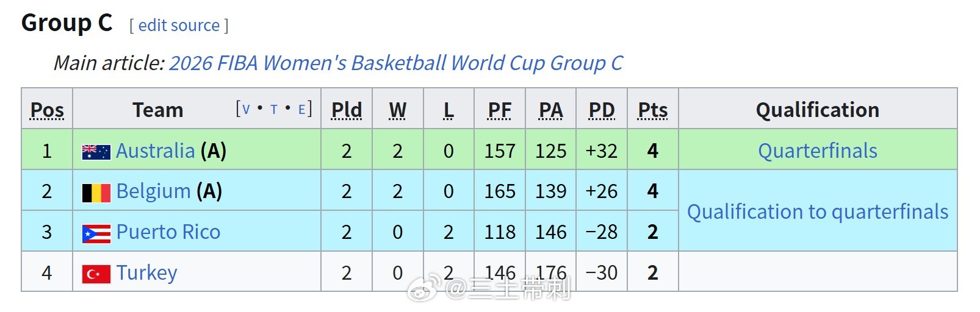Image resolution: width=980 pixels, height=312 pixels.
Task: Open the Turkey team link
Action: click(146, 274)
